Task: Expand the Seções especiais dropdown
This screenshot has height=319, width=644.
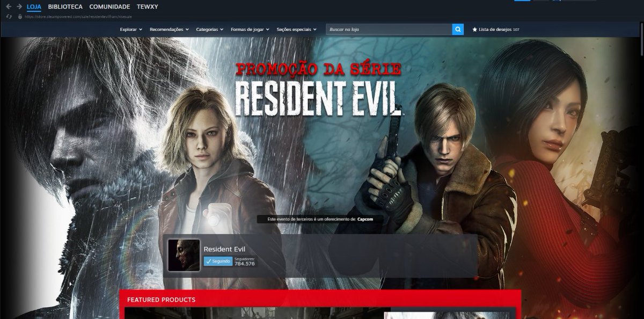Action: (x=296, y=30)
